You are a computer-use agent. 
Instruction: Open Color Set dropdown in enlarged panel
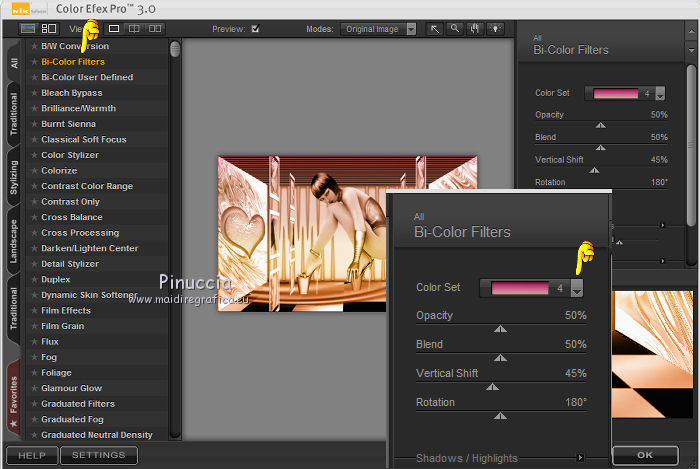click(x=577, y=288)
